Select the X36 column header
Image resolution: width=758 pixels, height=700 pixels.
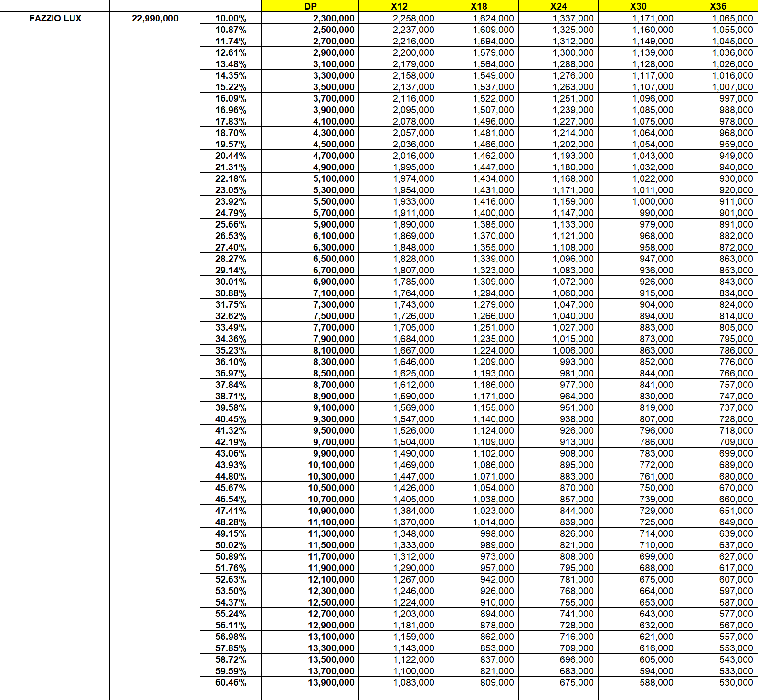(718, 6)
